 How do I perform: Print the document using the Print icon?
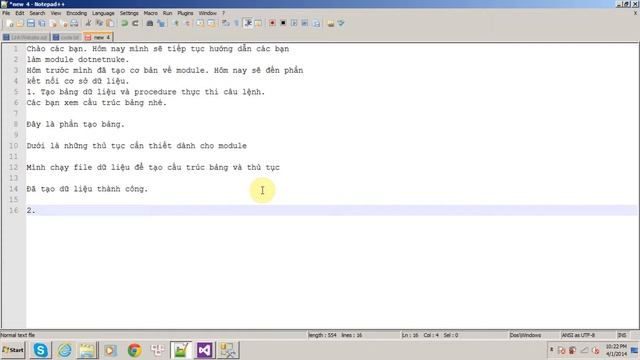[74, 23]
